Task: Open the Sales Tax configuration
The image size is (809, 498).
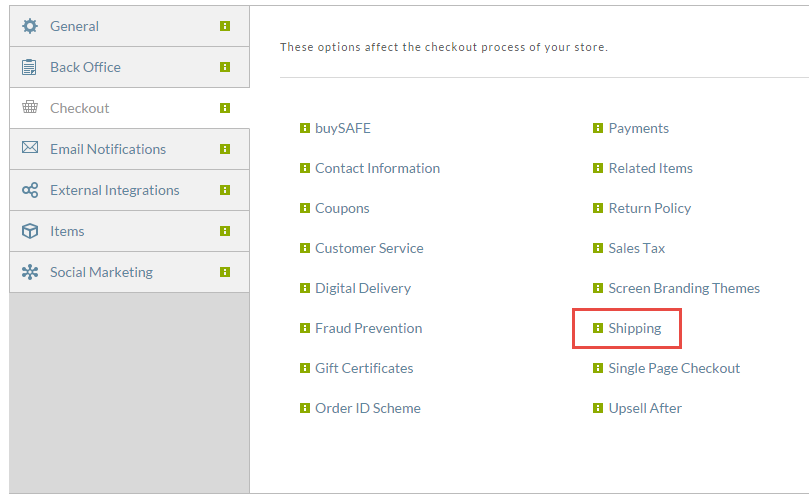Action: coord(637,248)
